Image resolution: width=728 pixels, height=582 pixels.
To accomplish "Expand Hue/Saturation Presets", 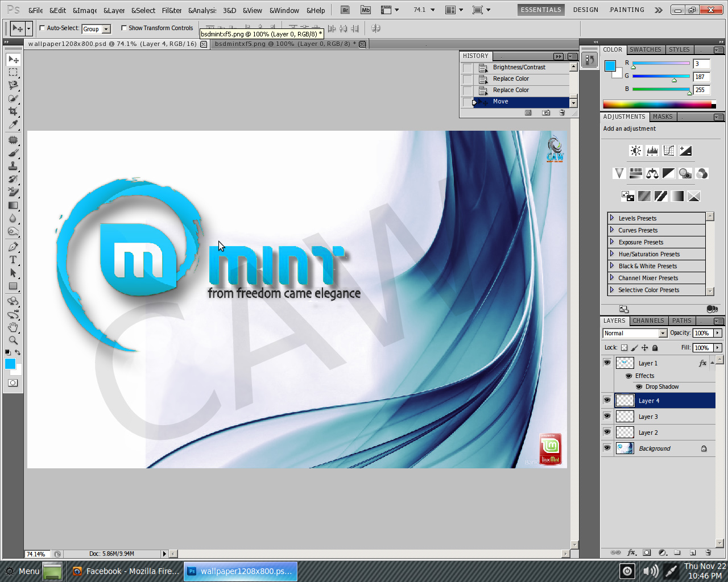I will (x=612, y=253).
